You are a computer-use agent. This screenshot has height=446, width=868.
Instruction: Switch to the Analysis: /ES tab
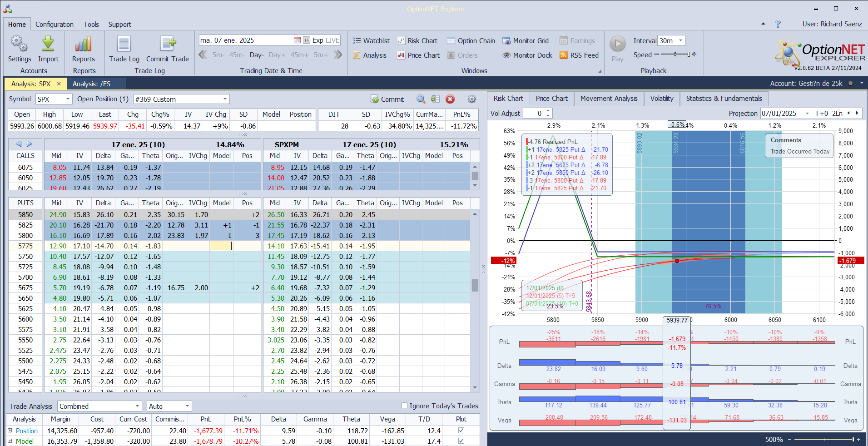[91, 84]
